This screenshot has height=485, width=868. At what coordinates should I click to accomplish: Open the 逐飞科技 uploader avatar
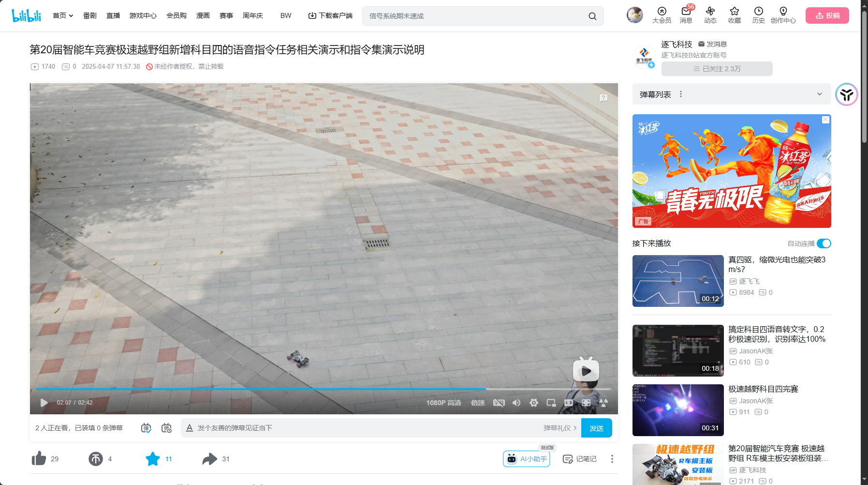[x=644, y=57]
